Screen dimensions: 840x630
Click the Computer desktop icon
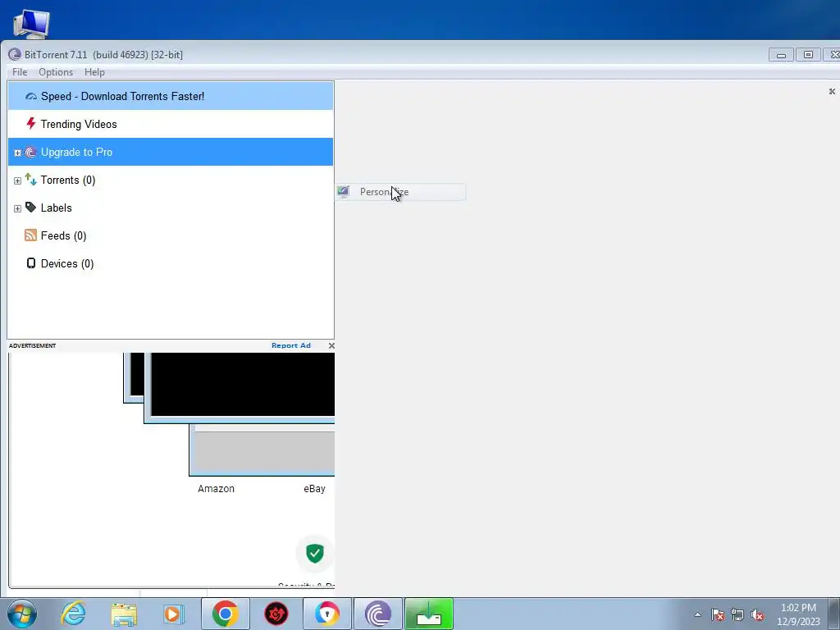pyautogui.click(x=31, y=24)
